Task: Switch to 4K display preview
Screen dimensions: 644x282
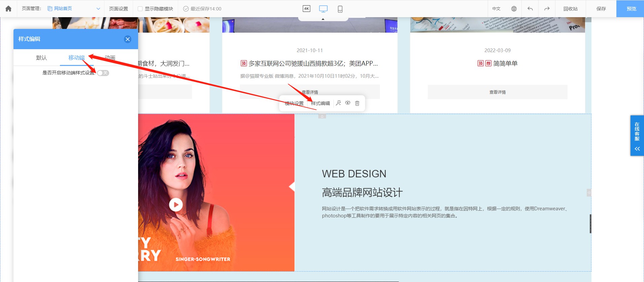Action: click(306, 9)
